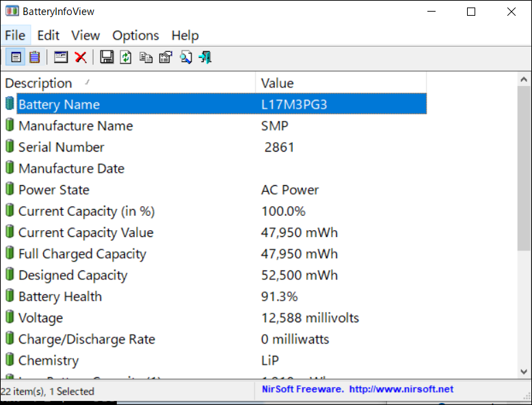Click the vertical scrollbar thumb
This screenshot has width=532, height=405.
pyautogui.click(x=524, y=169)
